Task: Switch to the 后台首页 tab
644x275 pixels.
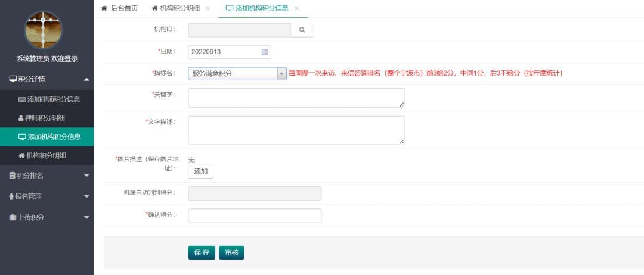Action: coord(119,8)
